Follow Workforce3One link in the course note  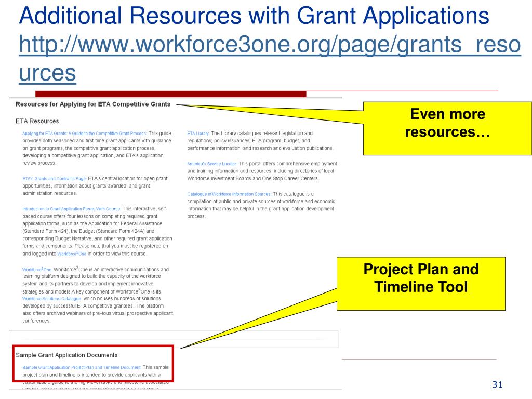pos(72,254)
